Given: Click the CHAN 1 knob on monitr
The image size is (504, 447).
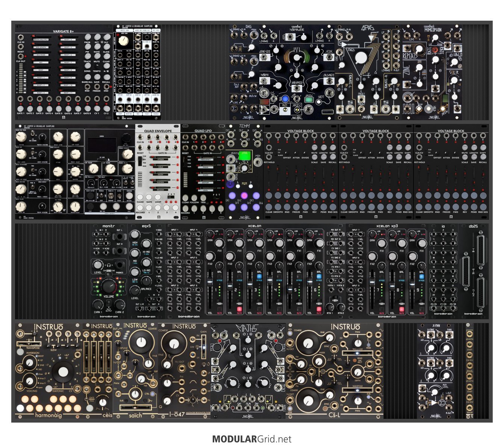Looking at the screenshot, I should click(98, 304).
